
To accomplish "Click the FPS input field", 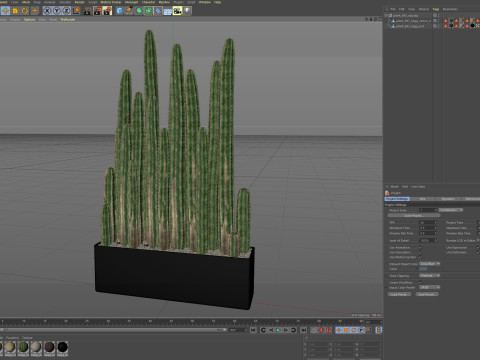I will tap(428, 222).
